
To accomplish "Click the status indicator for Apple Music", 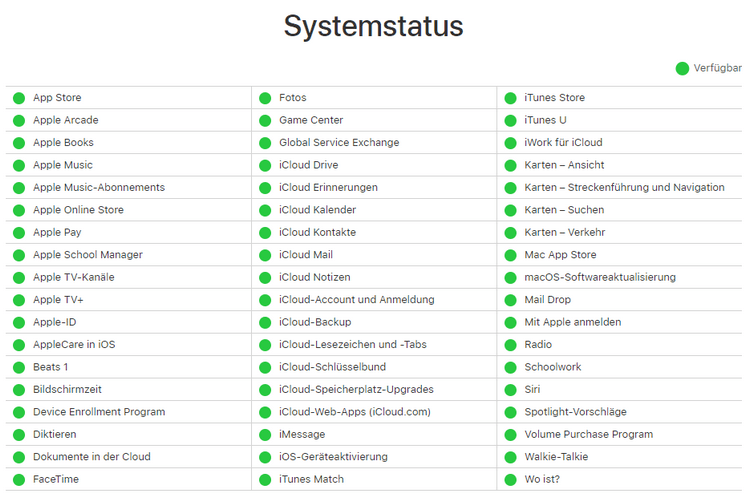I will click(x=19, y=166).
